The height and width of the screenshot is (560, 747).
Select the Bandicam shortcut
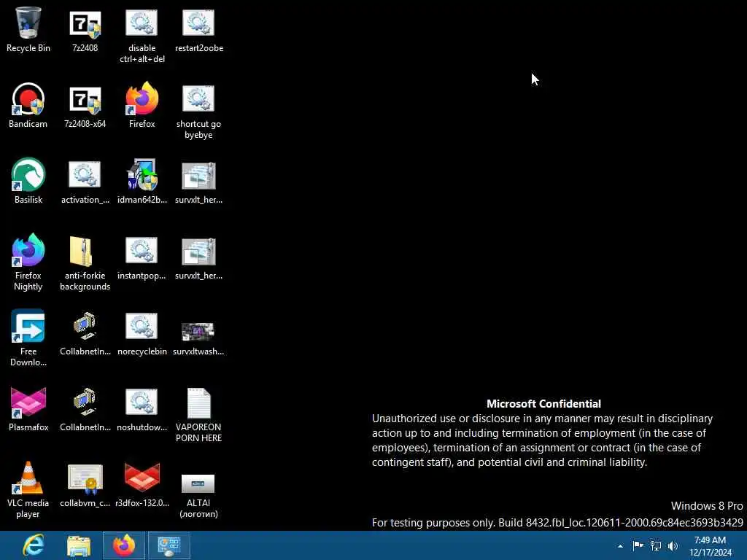[28, 105]
